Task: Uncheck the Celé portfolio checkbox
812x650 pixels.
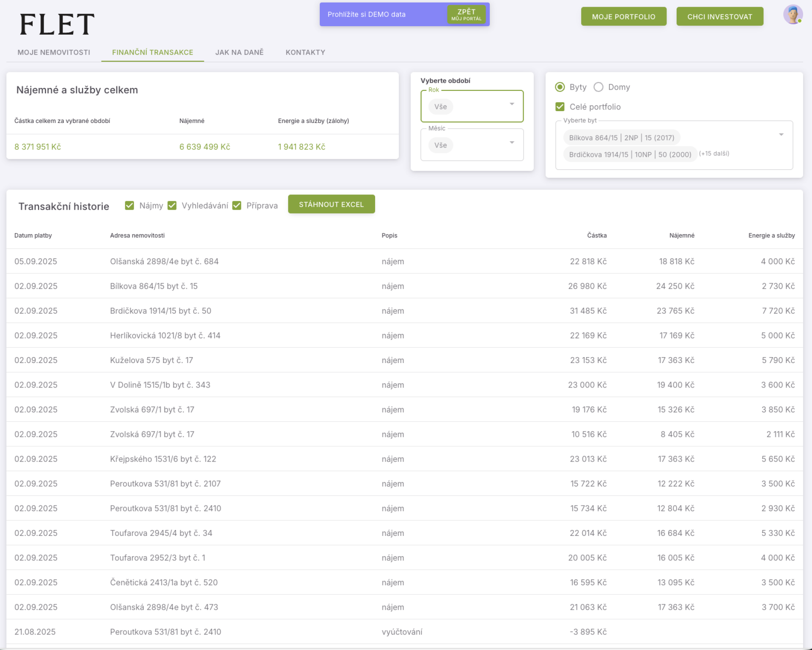Action: click(560, 107)
